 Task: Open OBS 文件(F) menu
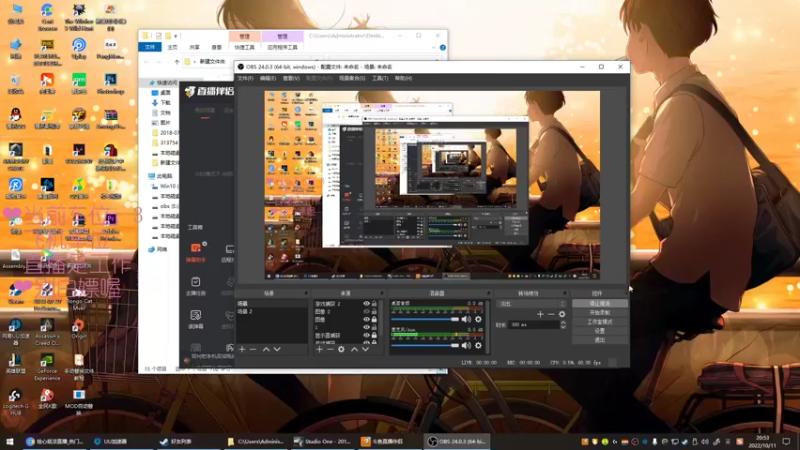(245, 79)
